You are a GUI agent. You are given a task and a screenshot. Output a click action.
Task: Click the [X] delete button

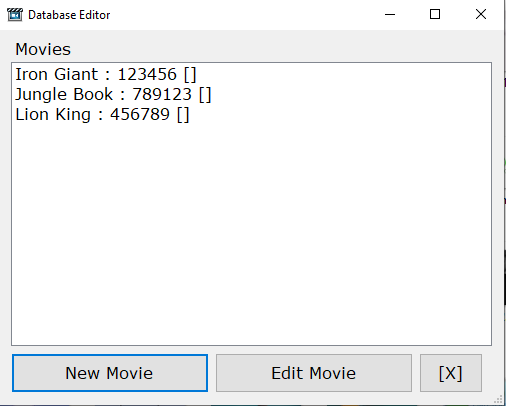point(451,373)
